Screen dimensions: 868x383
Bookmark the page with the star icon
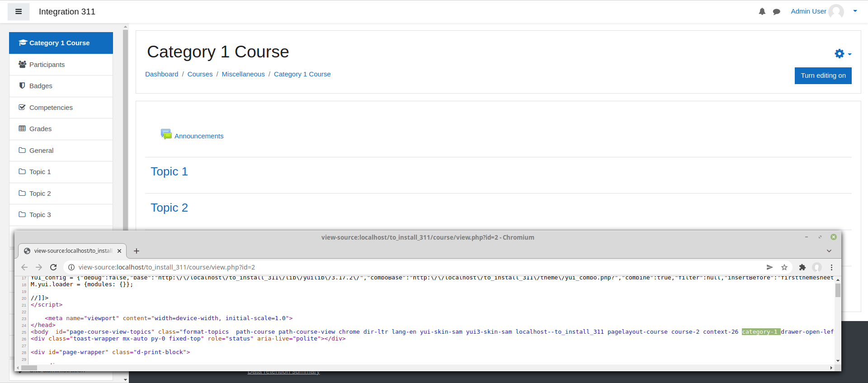784,267
